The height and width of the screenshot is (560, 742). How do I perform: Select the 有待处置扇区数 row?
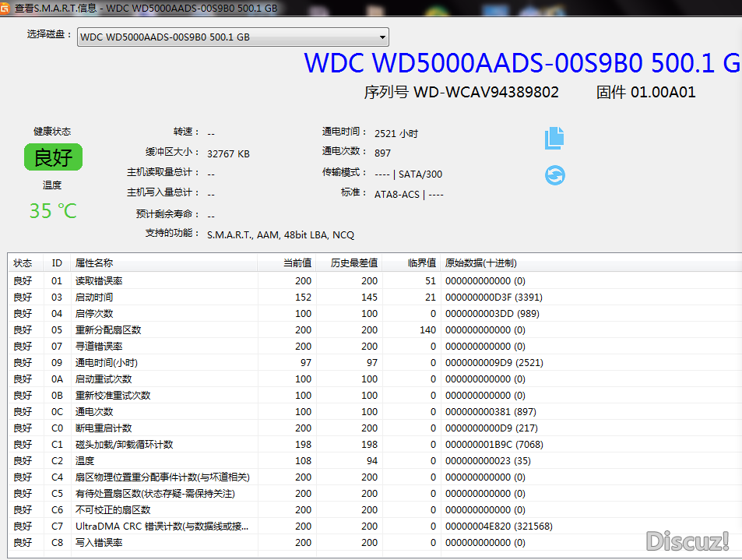(375, 493)
